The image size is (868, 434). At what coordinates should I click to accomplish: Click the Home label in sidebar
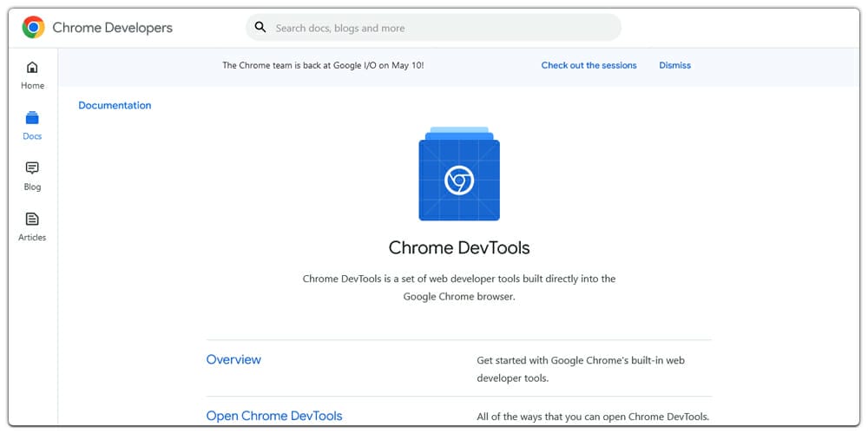point(32,86)
